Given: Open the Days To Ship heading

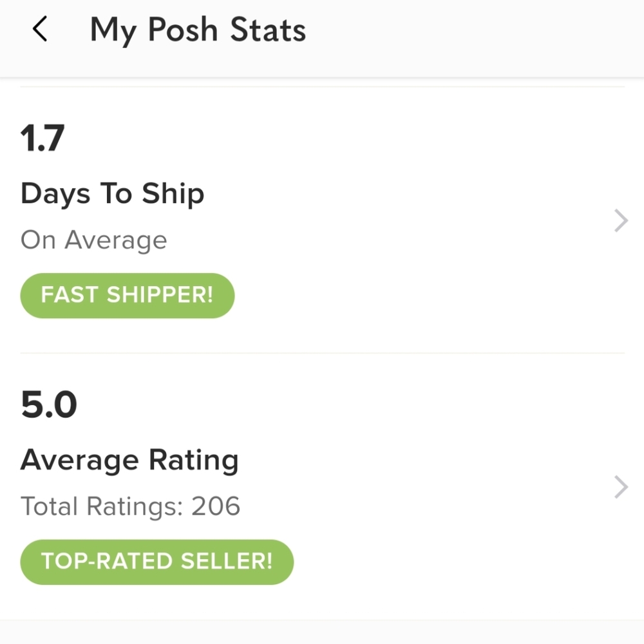Looking at the screenshot, I should pos(112,194).
